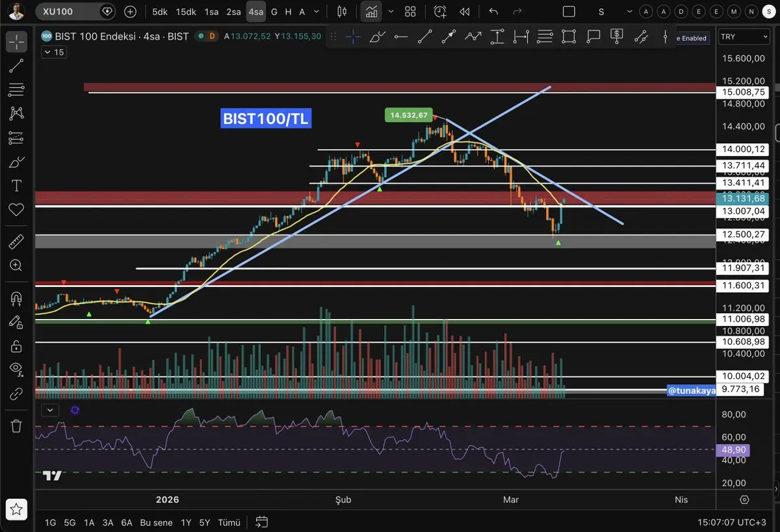Select the active 4sa interval
The width and height of the screenshot is (780, 532).
[x=256, y=12]
